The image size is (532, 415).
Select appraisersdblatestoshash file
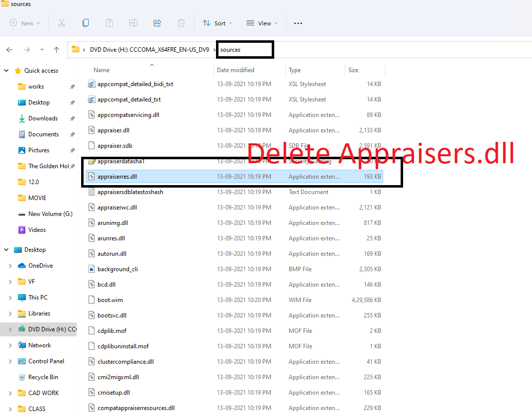coord(130,192)
